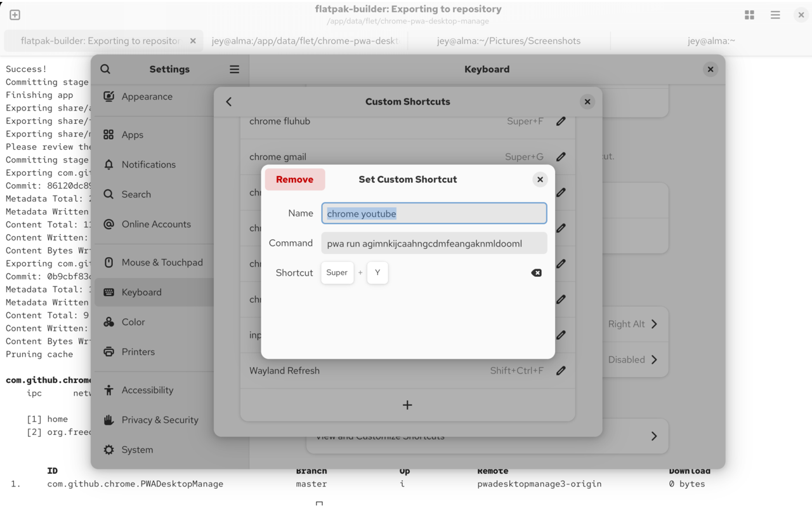Image resolution: width=812 pixels, height=508 pixels.
Task: Open a new terminal tab with plus icon
Action: click(x=15, y=15)
